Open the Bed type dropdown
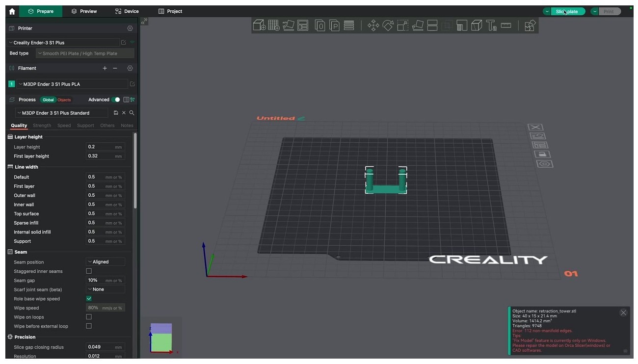Screen dimensions: 638x364 pyautogui.click(x=85, y=53)
